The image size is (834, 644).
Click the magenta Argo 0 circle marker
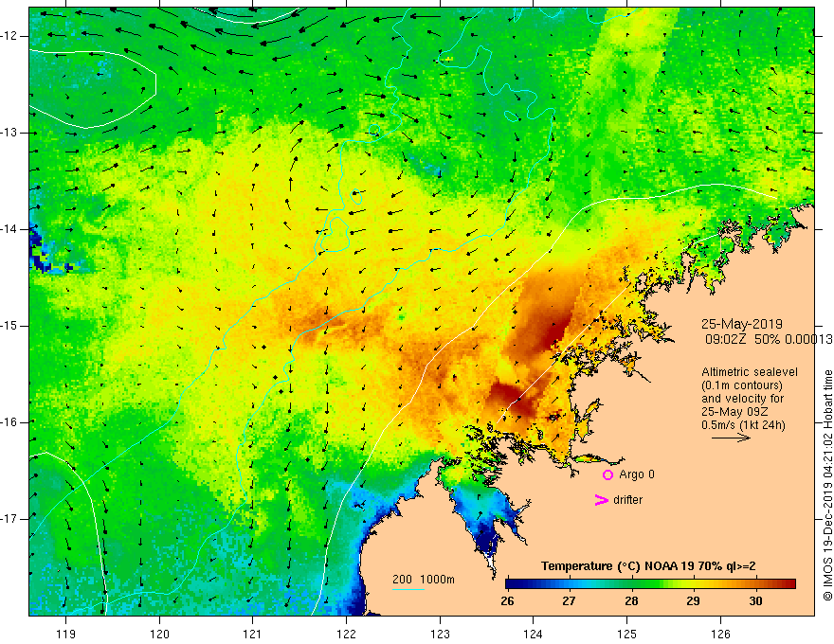(607, 474)
